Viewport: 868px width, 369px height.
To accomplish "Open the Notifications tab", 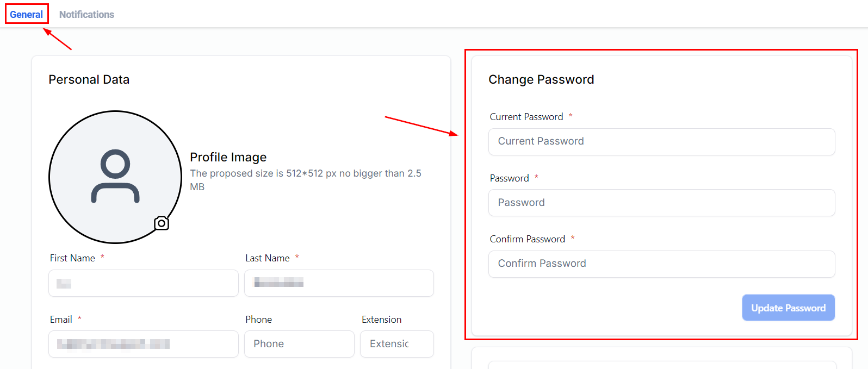I will coord(86,15).
